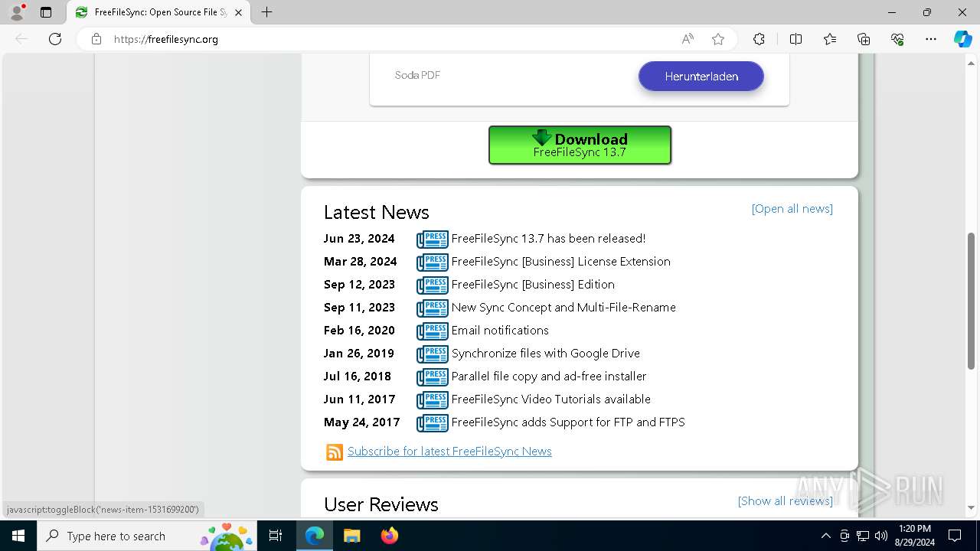Open a new browser tab
980x551 pixels.
click(266, 12)
